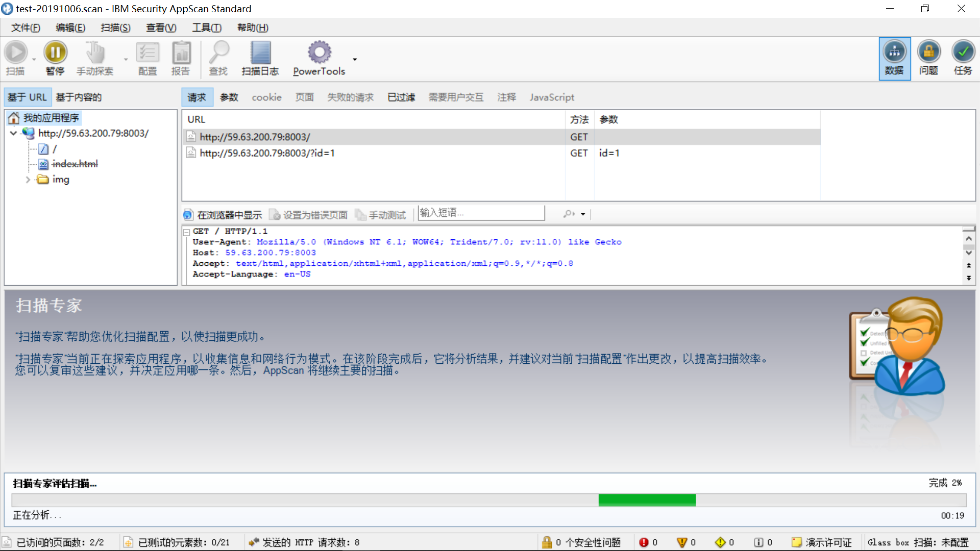980x551 pixels.
Task: Open the 工具 menu
Action: click(x=206, y=28)
